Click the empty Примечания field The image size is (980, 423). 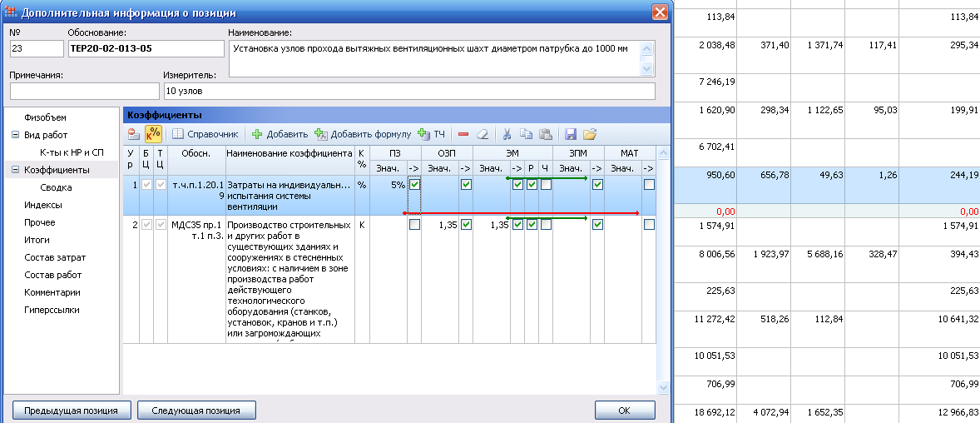(84, 91)
